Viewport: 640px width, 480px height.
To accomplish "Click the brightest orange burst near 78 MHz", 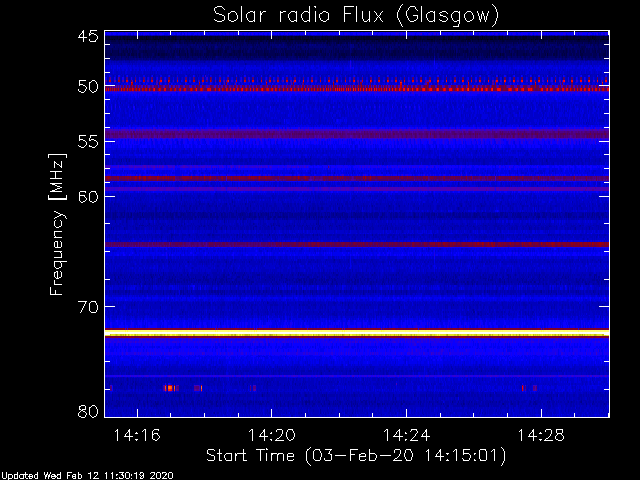I will click(x=170, y=388).
